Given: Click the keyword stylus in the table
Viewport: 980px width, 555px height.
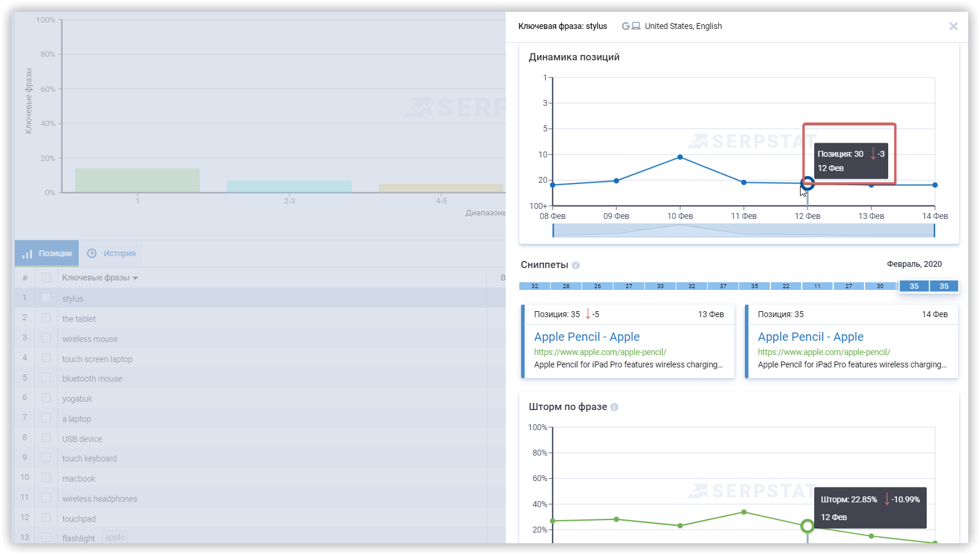Looking at the screenshot, I should click(73, 299).
